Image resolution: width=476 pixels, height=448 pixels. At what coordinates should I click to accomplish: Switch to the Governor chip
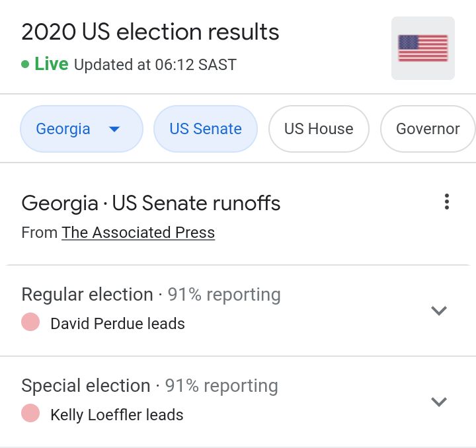[x=428, y=129]
